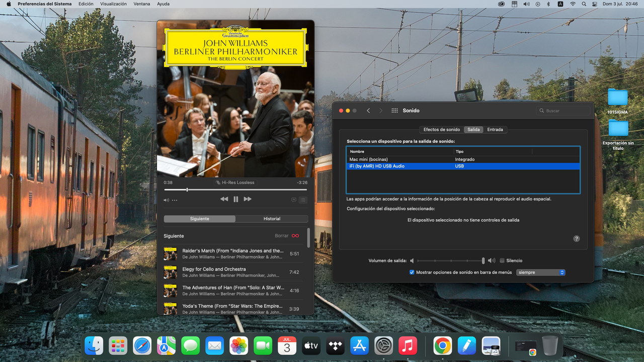Adjust the Volumen de salida slider

451,260
